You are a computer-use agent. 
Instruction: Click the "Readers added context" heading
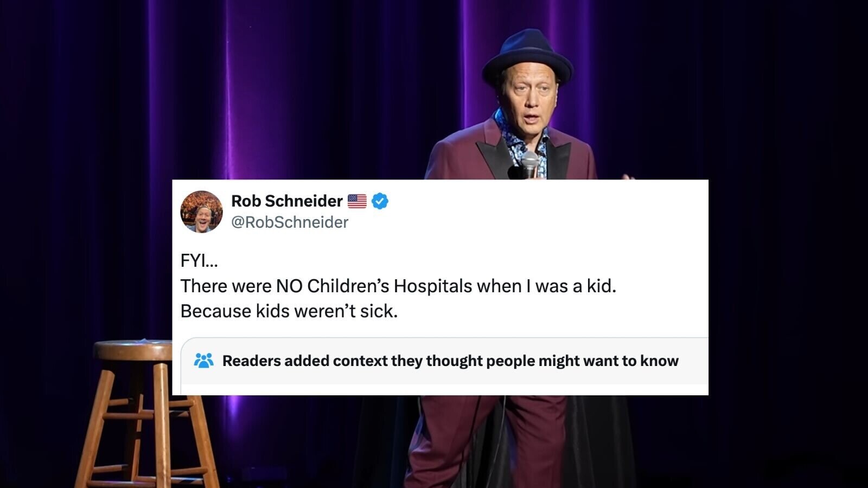[450, 361]
